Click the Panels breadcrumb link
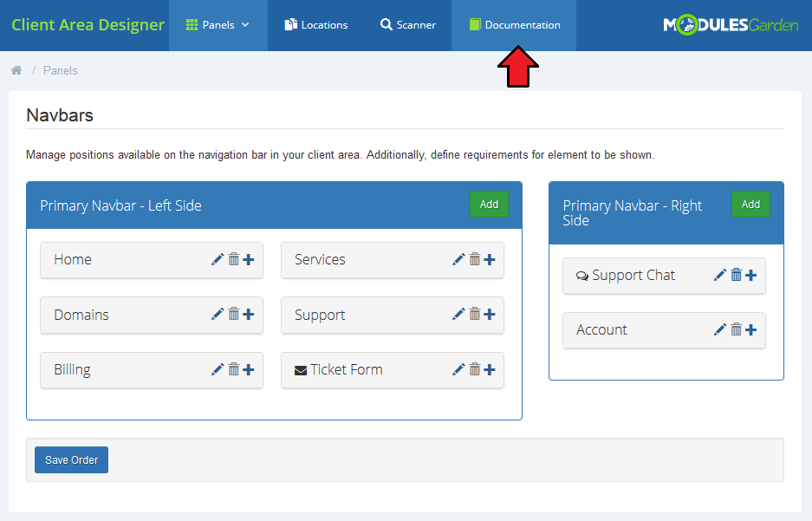This screenshot has width=812, height=521. point(61,70)
